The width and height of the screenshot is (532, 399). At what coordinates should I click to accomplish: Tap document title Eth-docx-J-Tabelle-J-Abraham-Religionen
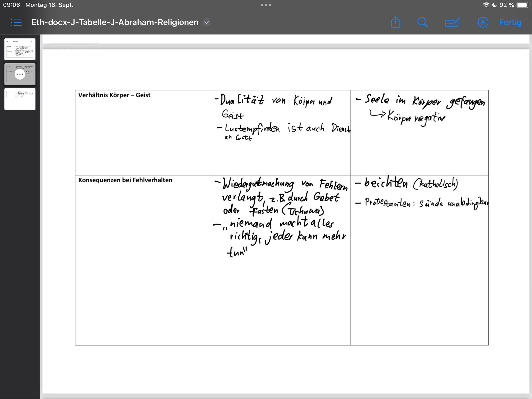(115, 22)
